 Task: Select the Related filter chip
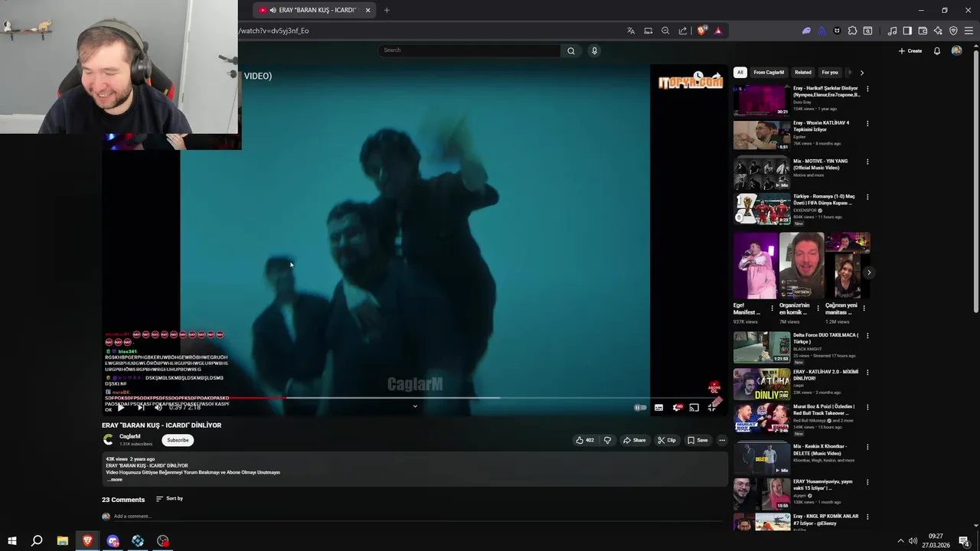(x=802, y=73)
